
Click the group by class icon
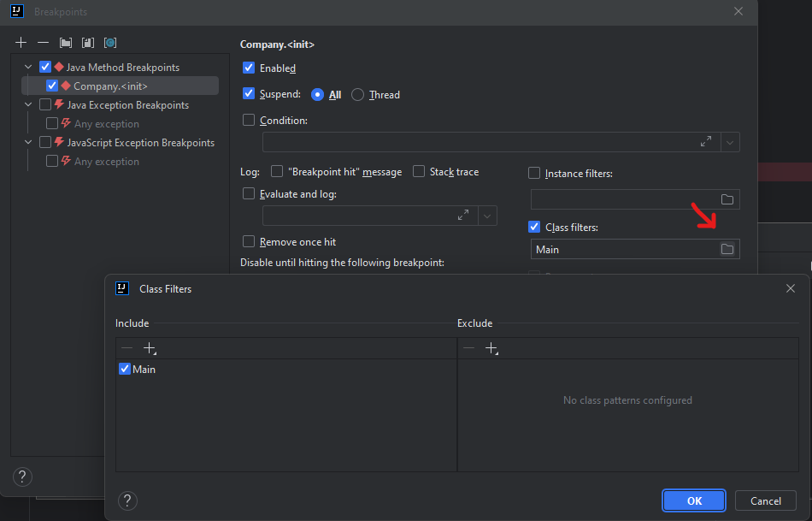pyautogui.click(x=88, y=42)
